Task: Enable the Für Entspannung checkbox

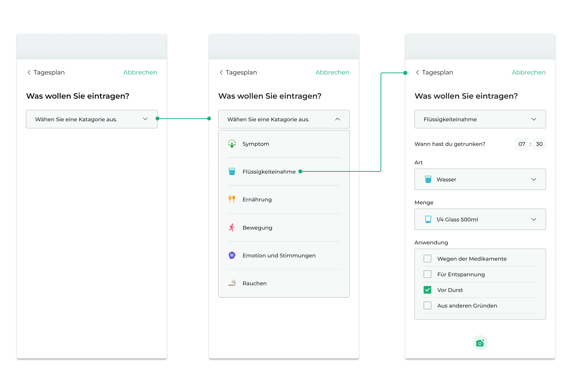Action: pyautogui.click(x=427, y=274)
